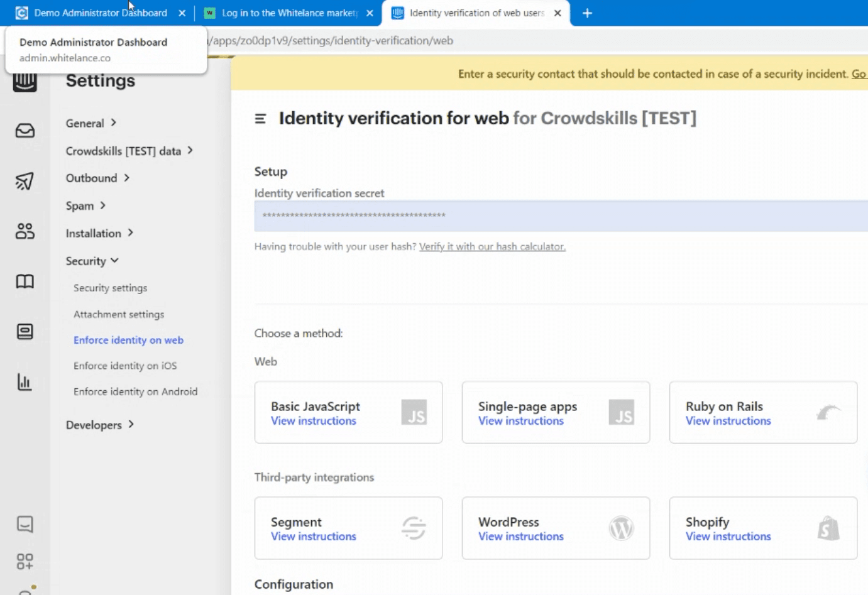
Task: Collapse the Security settings section
Action: point(92,261)
